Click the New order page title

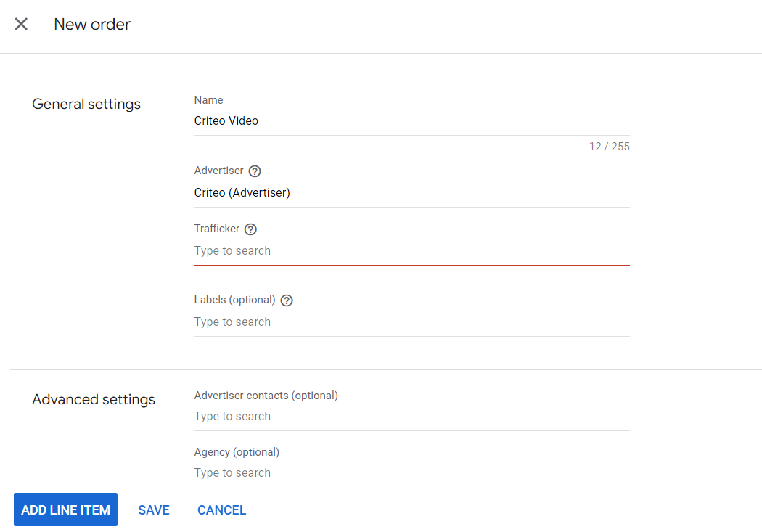pyautogui.click(x=92, y=25)
